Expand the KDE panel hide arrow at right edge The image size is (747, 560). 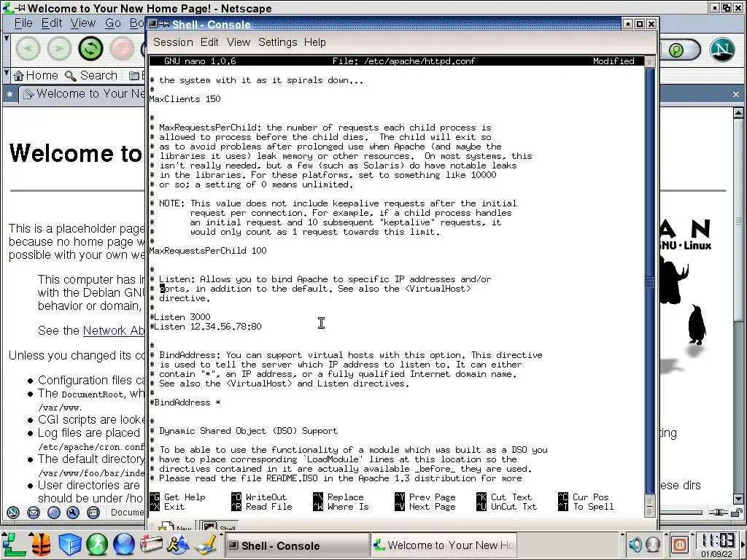pos(743,544)
